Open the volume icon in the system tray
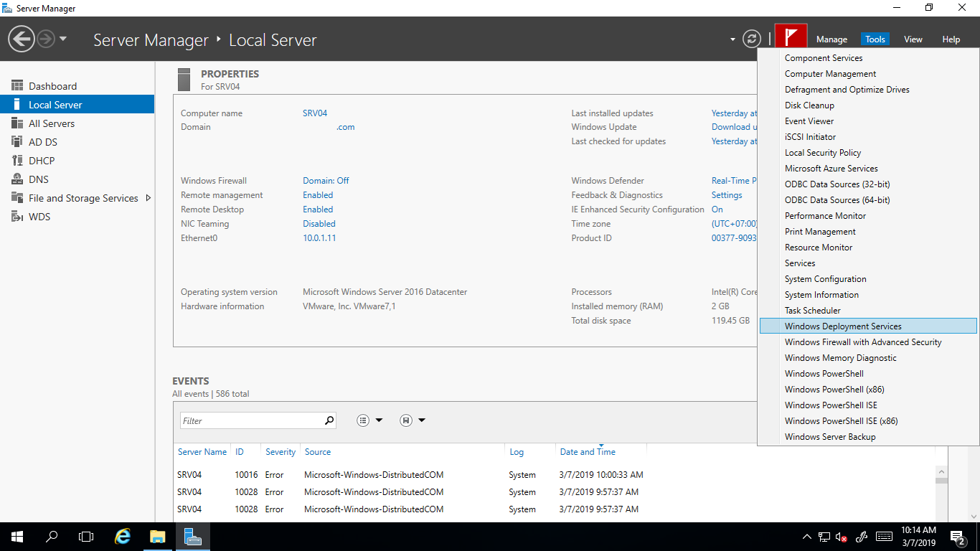Image resolution: width=980 pixels, height=551 pixels. (840, 536)
